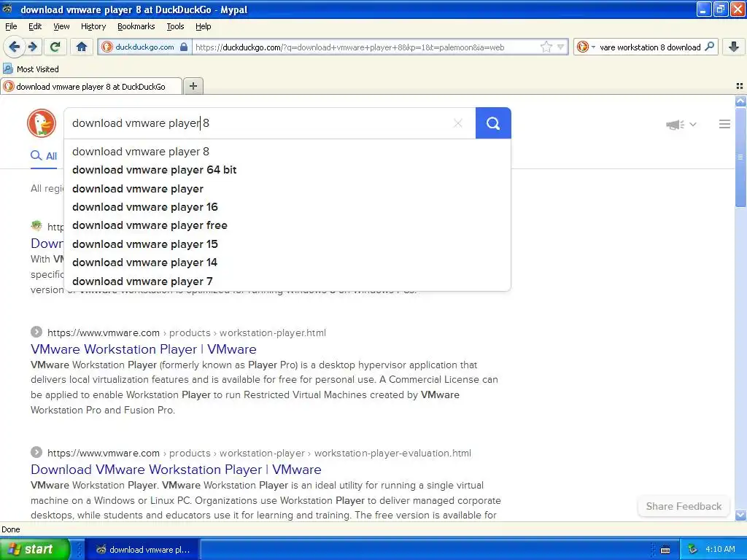The width and height of the screenshot is (747, 560).
Task: Clear the search query with the X
Action: tap(458, 123)
